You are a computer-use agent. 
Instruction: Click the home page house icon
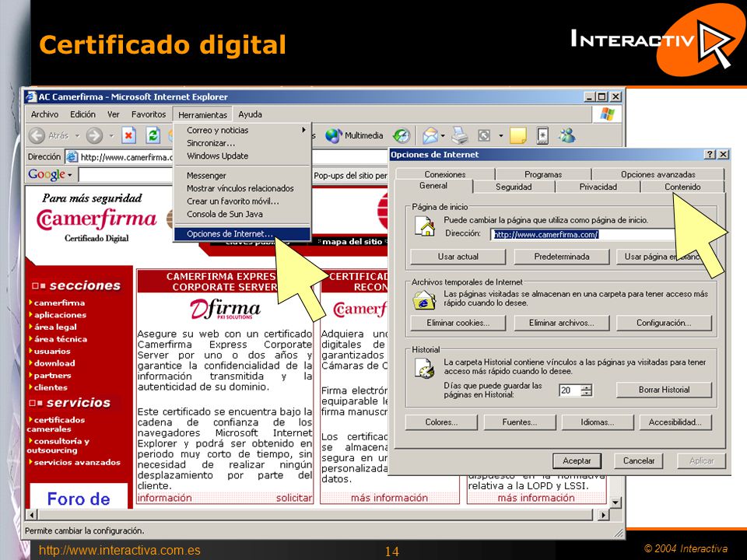pyautogui.click(x=424, y=226)
